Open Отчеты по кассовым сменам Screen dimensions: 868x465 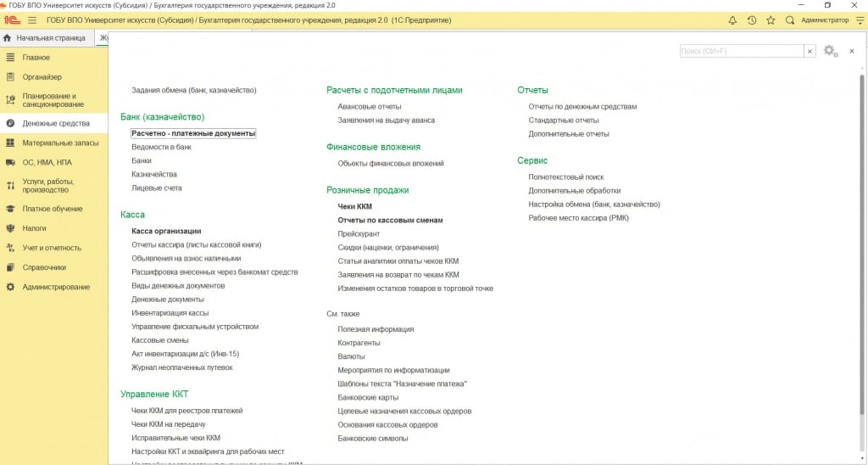point(390,220)
